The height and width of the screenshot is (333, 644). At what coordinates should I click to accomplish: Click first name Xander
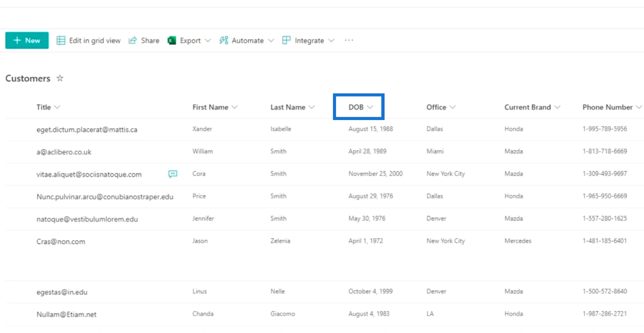coord(202,129)
